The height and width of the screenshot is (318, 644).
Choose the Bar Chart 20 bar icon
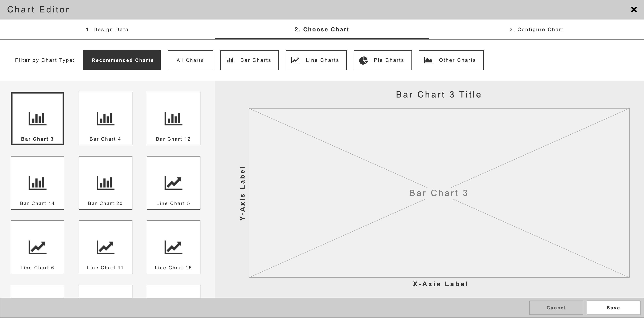(x=105, y=183)
